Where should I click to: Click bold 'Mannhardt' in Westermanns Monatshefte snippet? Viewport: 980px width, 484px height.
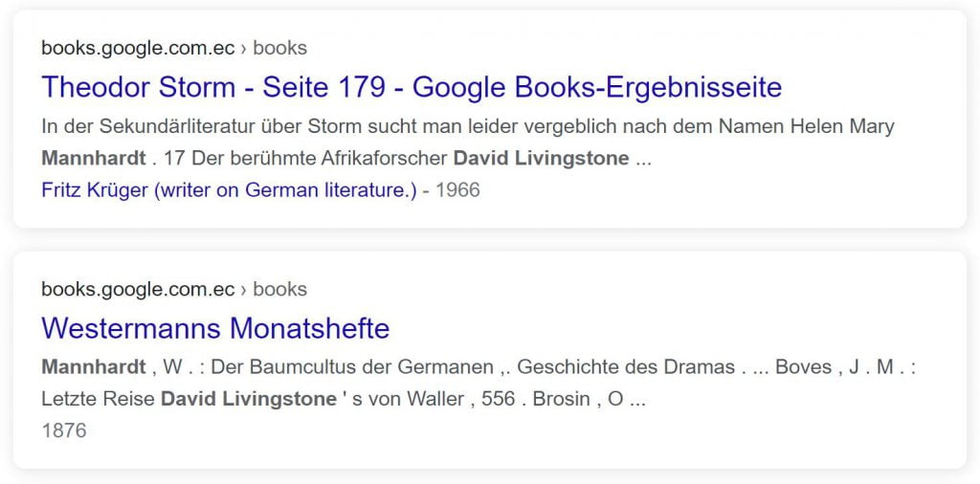(x=93, y=367)
